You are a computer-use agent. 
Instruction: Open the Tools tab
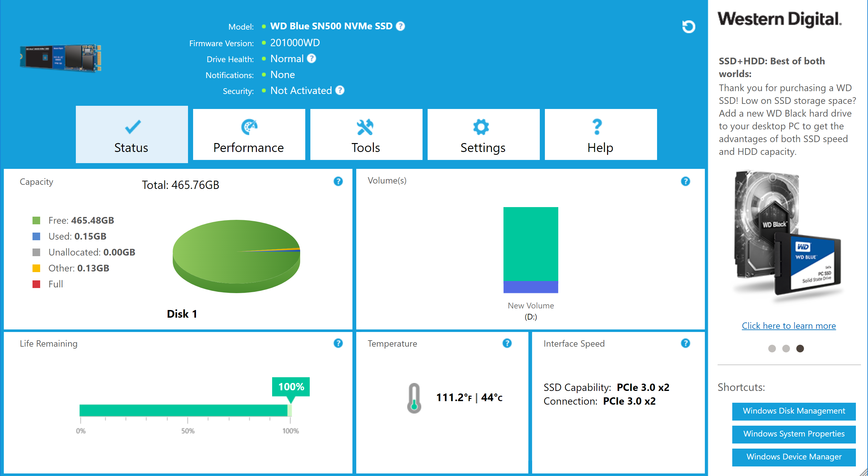click(366, 134)
